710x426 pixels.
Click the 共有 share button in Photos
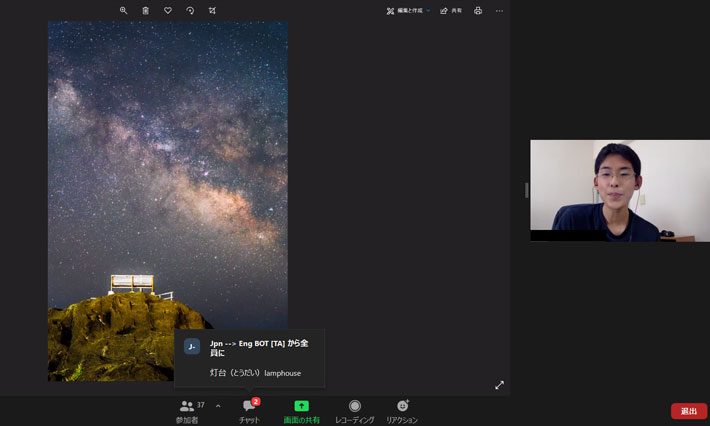[x=451, y=10]
